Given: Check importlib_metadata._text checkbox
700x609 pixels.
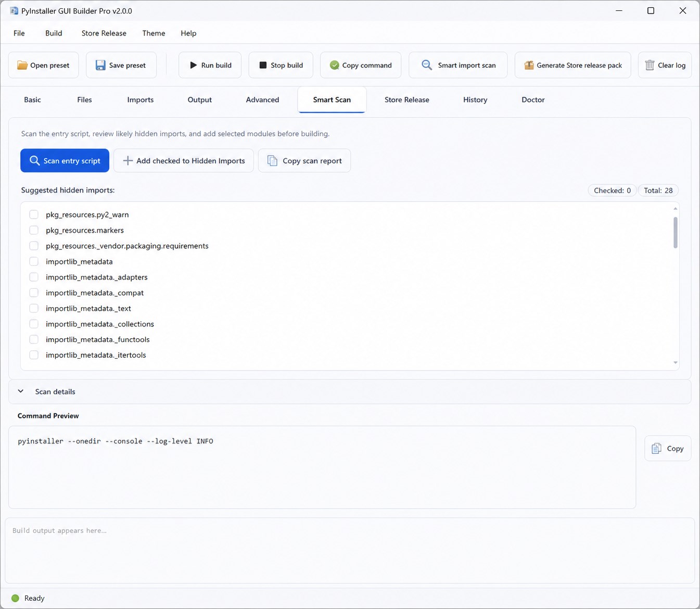Looking at the screenshot, I should coord(34,308).
